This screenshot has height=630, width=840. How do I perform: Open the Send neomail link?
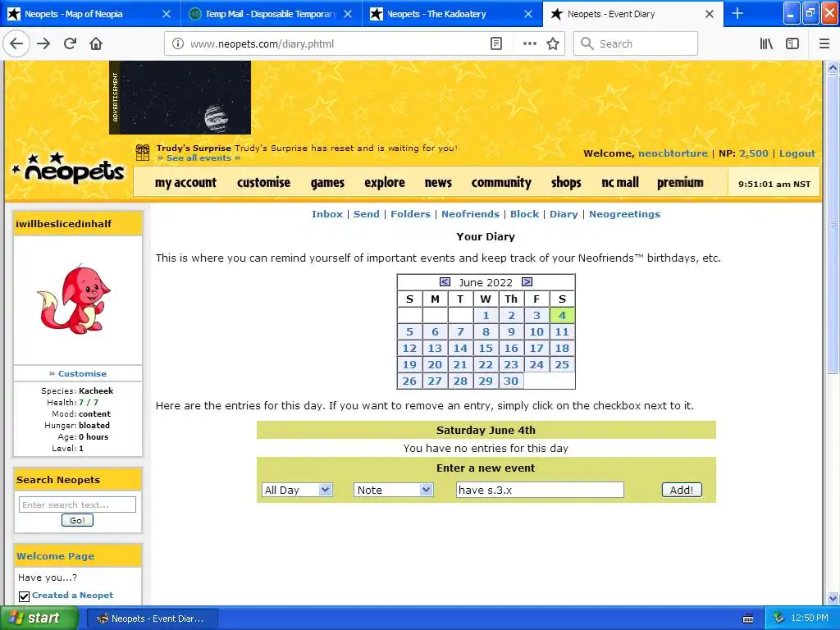point(367,214)
